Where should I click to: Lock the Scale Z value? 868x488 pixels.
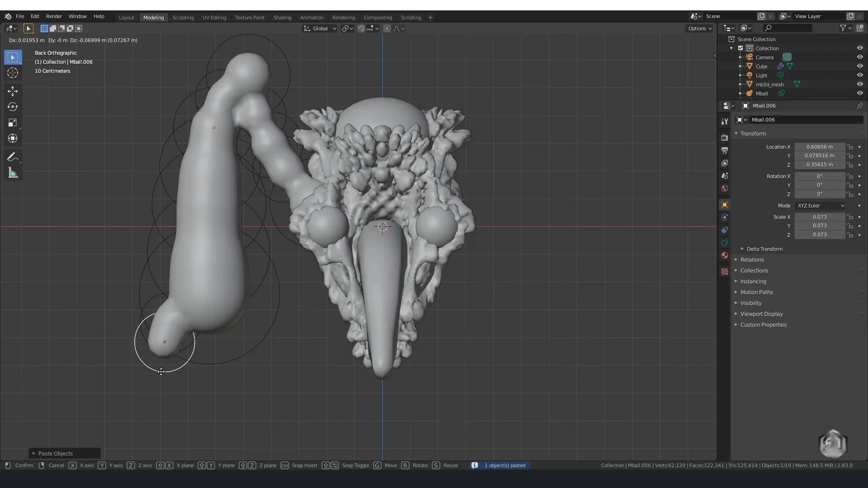[x=850, y=235]
